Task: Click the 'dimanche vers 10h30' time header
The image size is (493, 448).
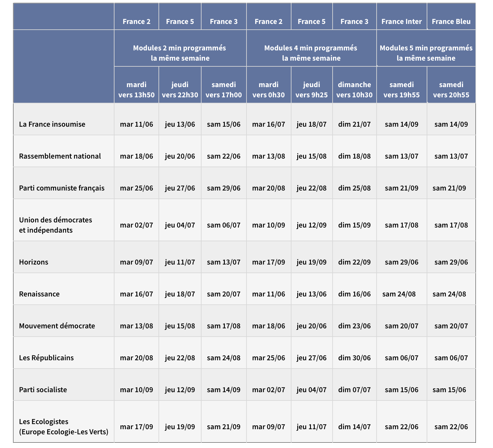Action: pyautogui.click(x=354, y=90)
